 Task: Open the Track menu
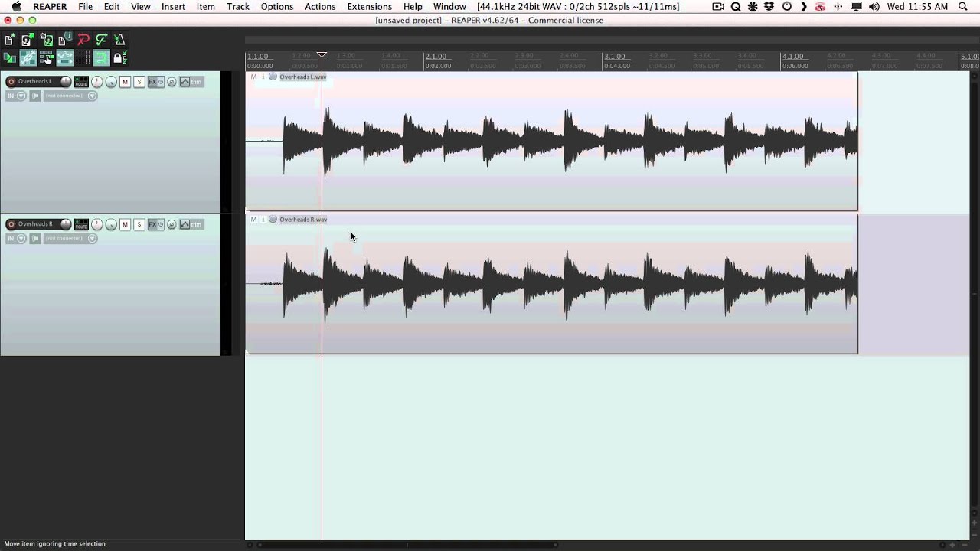point(238,6)
